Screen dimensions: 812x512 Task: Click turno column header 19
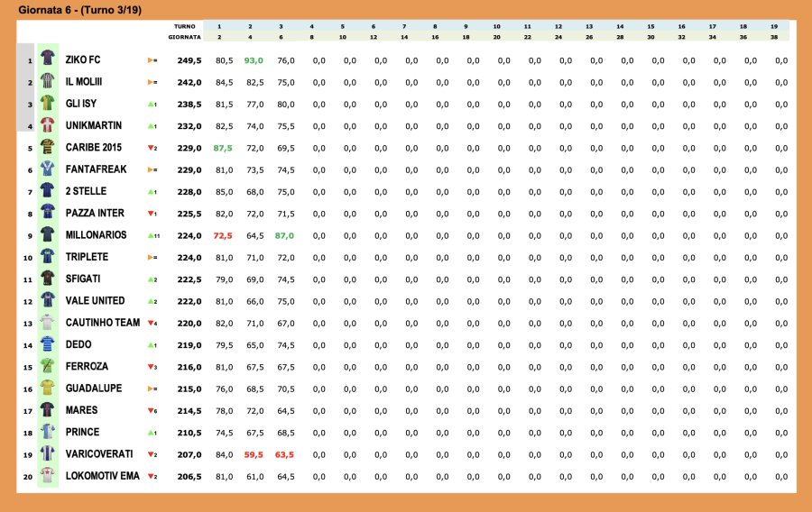point(774,26)
